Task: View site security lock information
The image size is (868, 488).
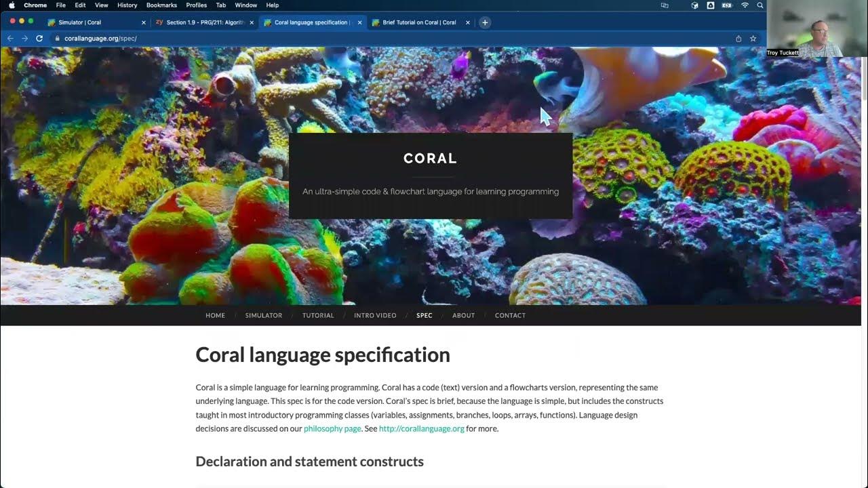Action: (x=57, y=39)
